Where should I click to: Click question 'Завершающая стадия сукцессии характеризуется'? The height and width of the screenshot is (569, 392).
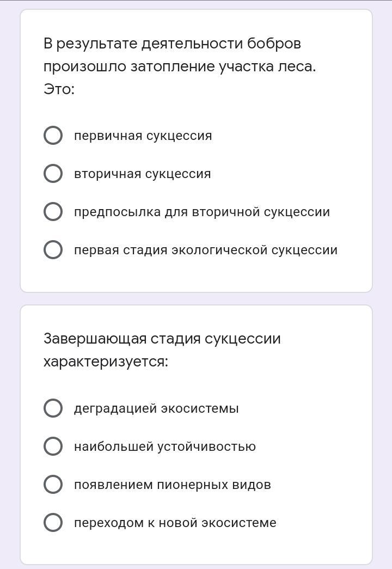pos(162,350)
